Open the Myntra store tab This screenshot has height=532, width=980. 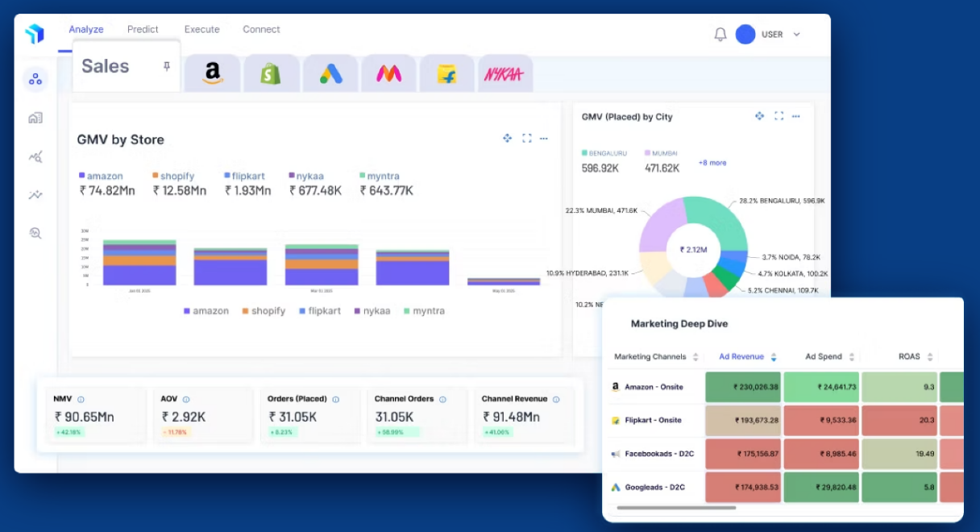(389, 74)
